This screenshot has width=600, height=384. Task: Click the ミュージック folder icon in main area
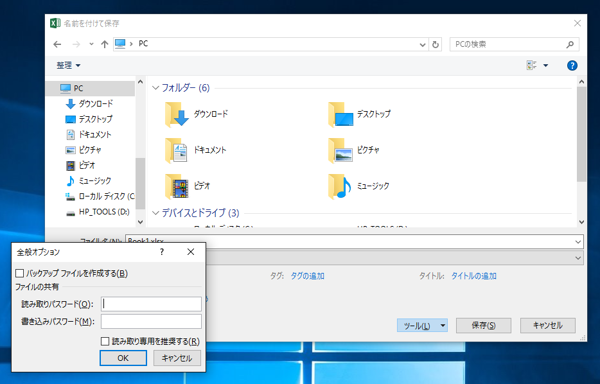(x=340, y=186)
